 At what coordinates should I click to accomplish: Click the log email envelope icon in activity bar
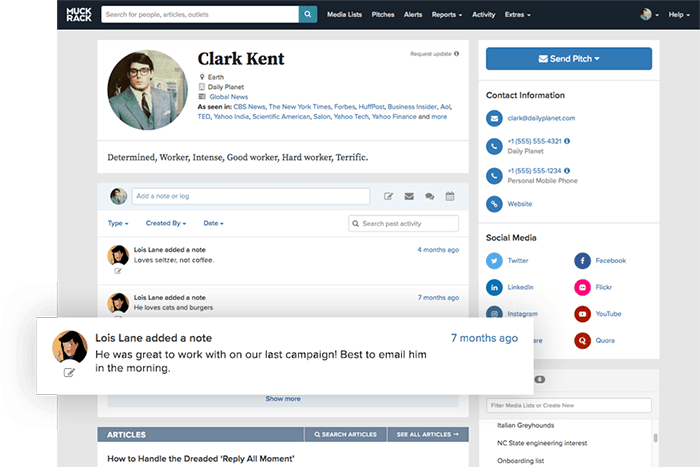409,196
